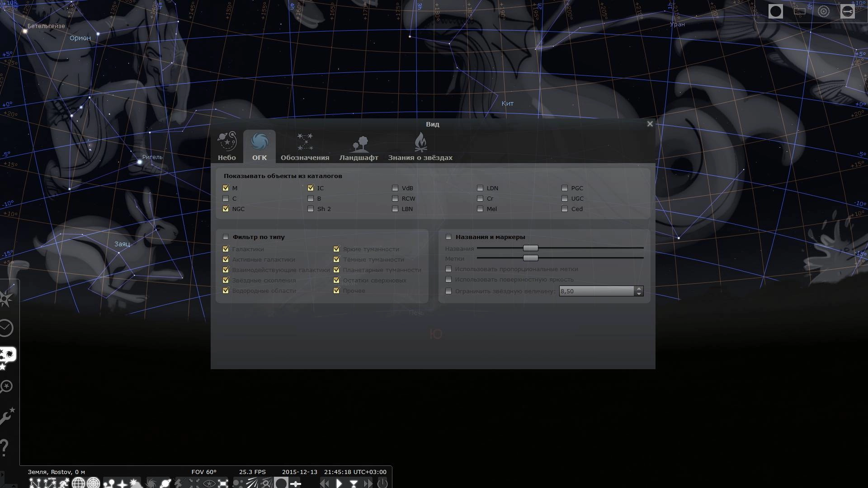Viewport: 868px width, 488px height.
Task: Click the quit power button
Action: tap(382, 483)
